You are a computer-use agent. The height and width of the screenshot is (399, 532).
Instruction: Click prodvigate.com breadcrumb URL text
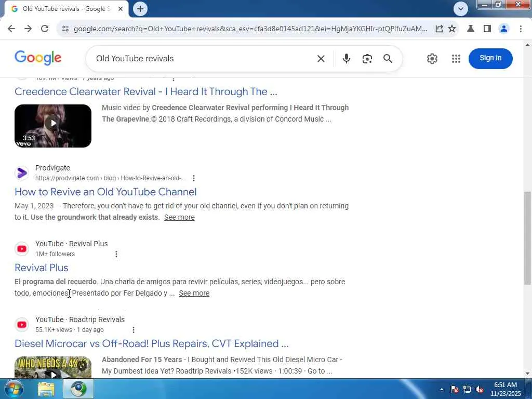point(111,178)
